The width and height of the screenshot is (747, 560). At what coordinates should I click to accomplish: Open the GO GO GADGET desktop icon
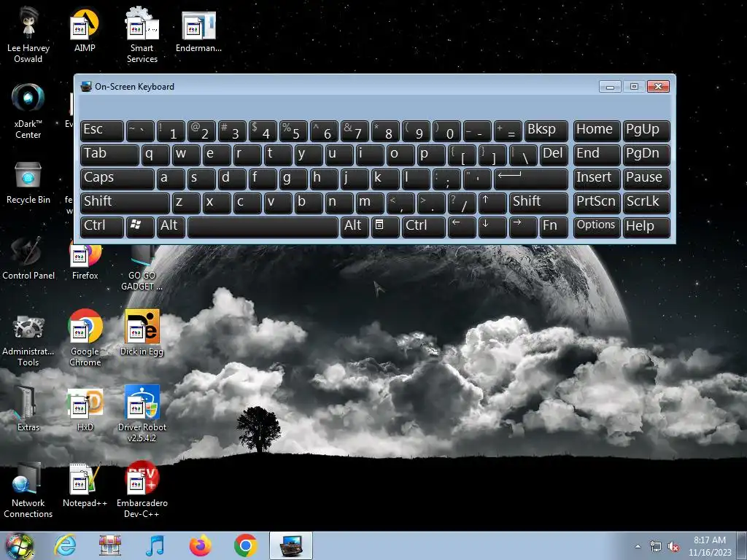click(142, 267)
